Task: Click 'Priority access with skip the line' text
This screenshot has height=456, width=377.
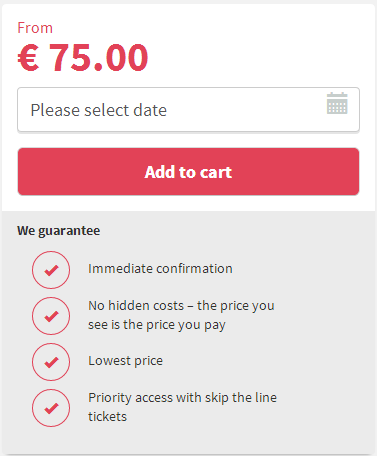Action: pos(183,398)
